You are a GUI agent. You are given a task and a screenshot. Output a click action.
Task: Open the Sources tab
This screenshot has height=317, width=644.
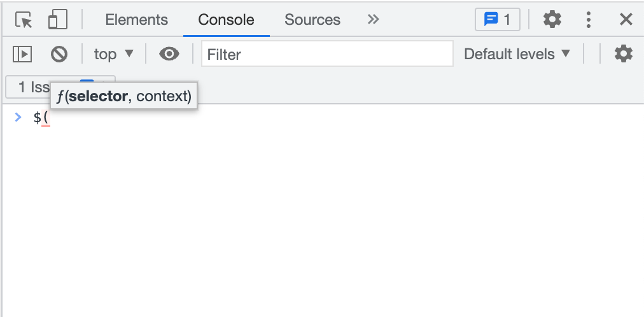(312, 20)
